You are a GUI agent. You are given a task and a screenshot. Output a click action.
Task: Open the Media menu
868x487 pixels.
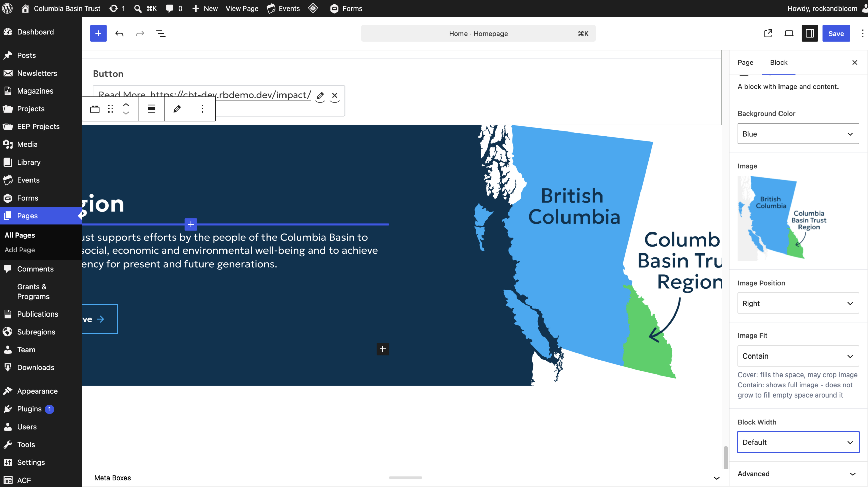click(x=27, y=144)
